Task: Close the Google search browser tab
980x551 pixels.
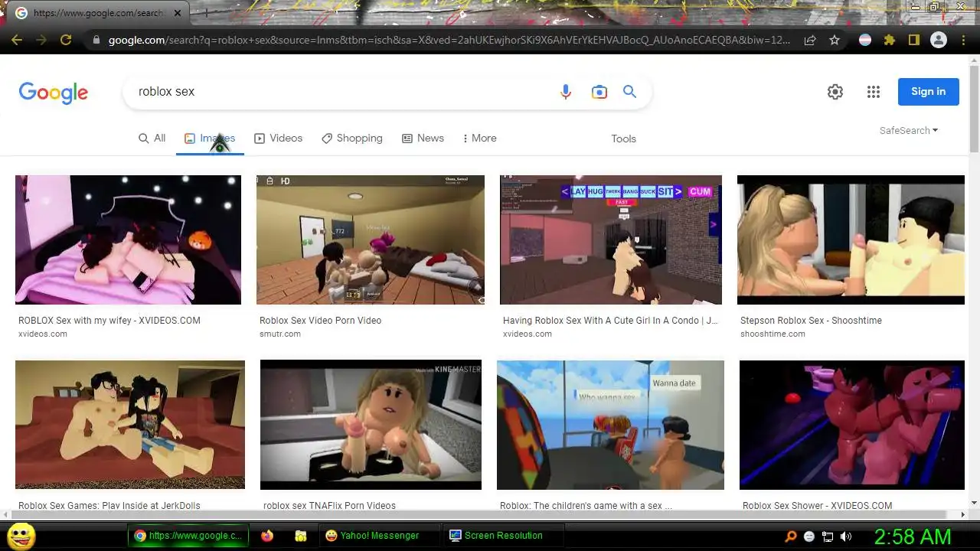Action: tap(178, 13)
